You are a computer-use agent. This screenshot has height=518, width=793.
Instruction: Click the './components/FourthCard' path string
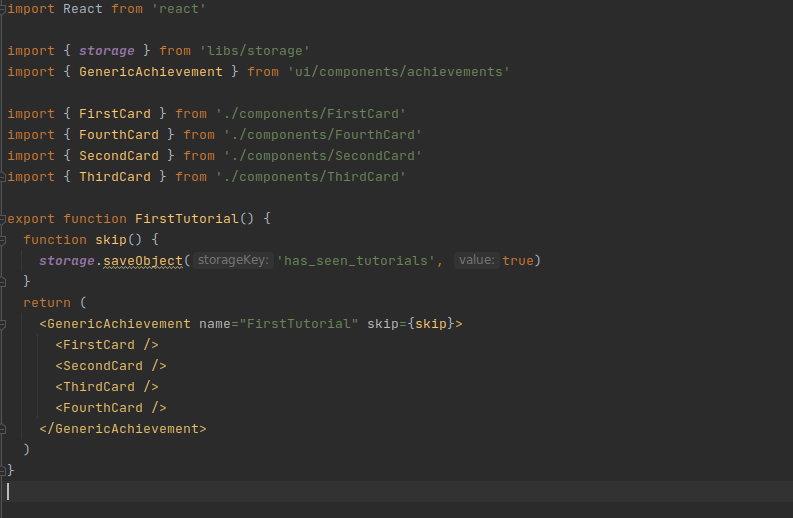coord(323,135)
